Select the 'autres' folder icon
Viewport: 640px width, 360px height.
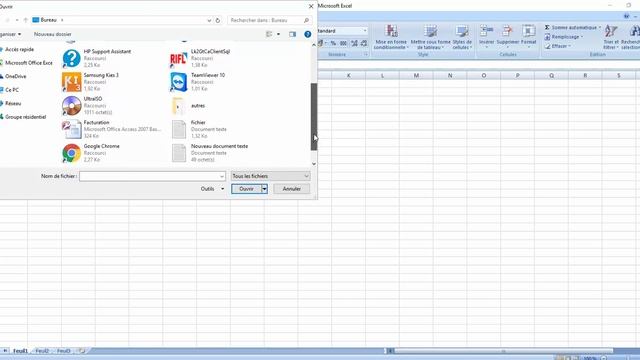tap(178, 106)
